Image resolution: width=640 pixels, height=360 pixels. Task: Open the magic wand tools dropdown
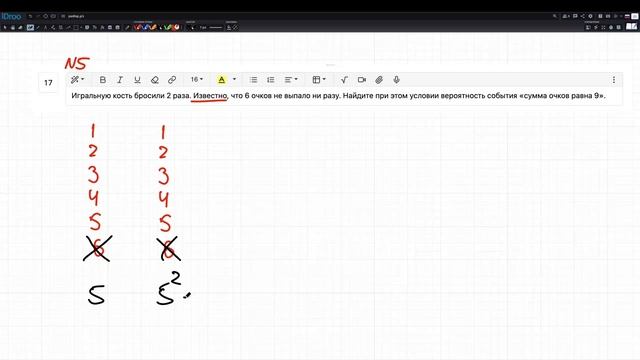(x=77, y=80)
